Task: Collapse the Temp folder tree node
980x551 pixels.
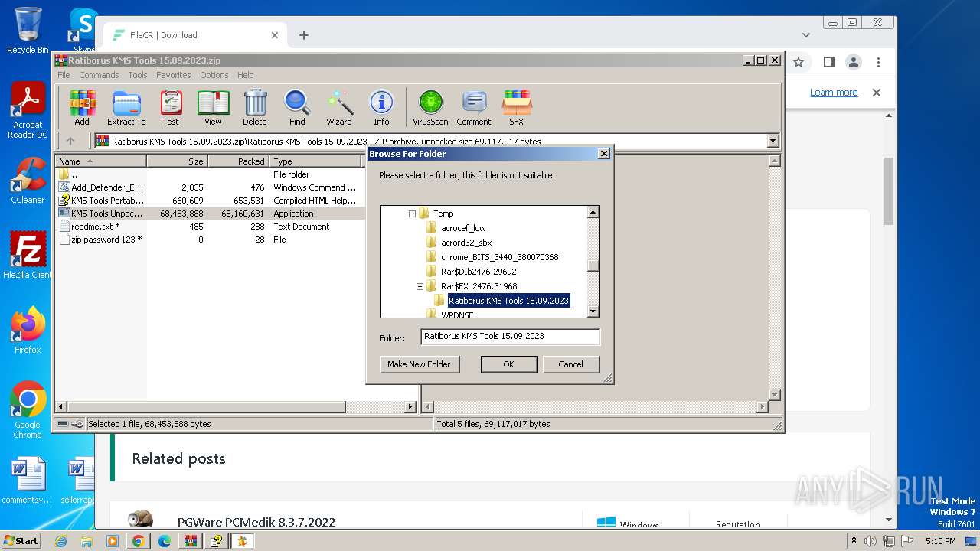Action: coord(412,214)
